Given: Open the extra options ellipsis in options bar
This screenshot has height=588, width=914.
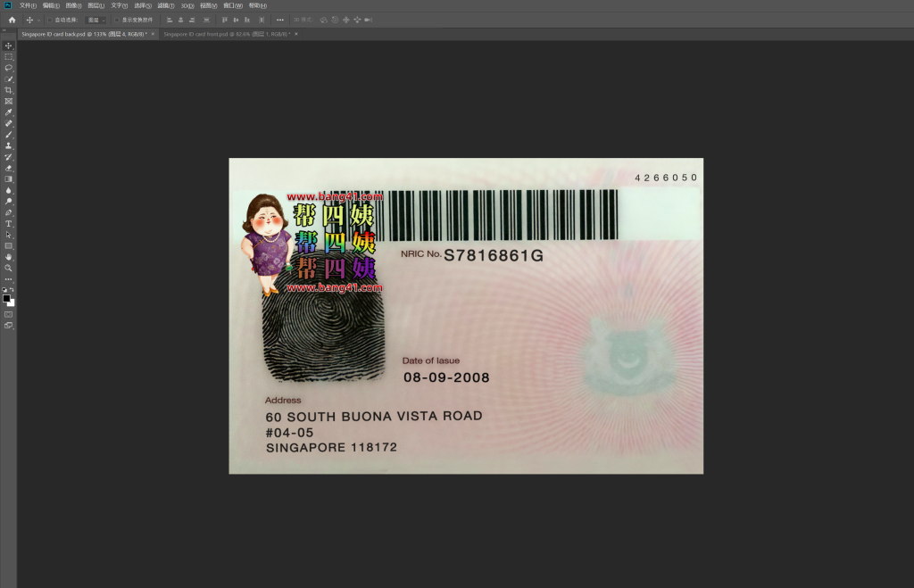Looking at the screenshot, I should tap(279, 19).
